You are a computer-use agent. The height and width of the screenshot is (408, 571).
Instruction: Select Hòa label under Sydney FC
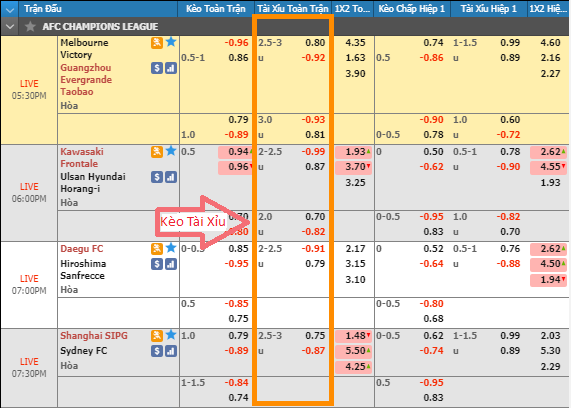pyautogui.click(x=69, y=366)
